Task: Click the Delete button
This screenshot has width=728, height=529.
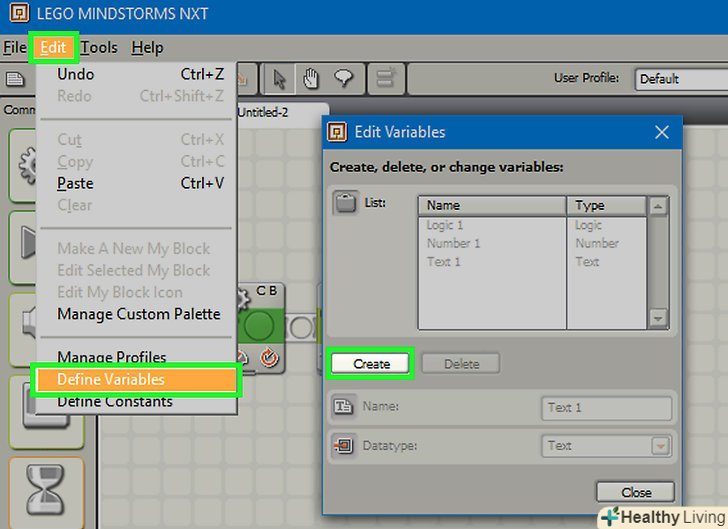Action: click(x=461, y=364)
